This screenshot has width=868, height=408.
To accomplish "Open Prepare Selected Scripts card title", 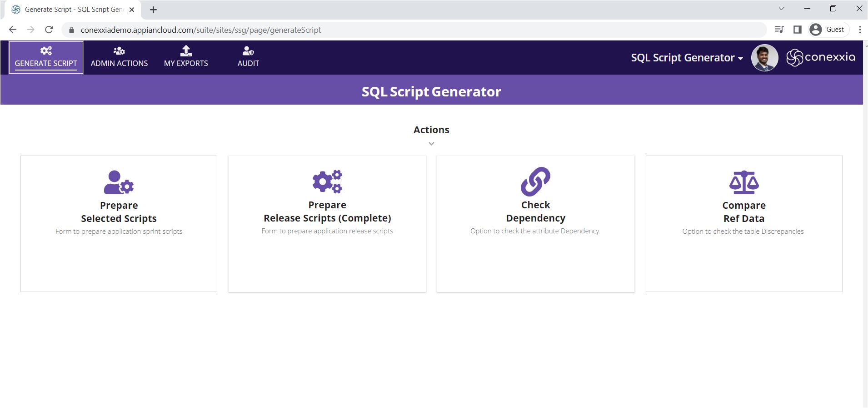I will [x=119, y=212].
